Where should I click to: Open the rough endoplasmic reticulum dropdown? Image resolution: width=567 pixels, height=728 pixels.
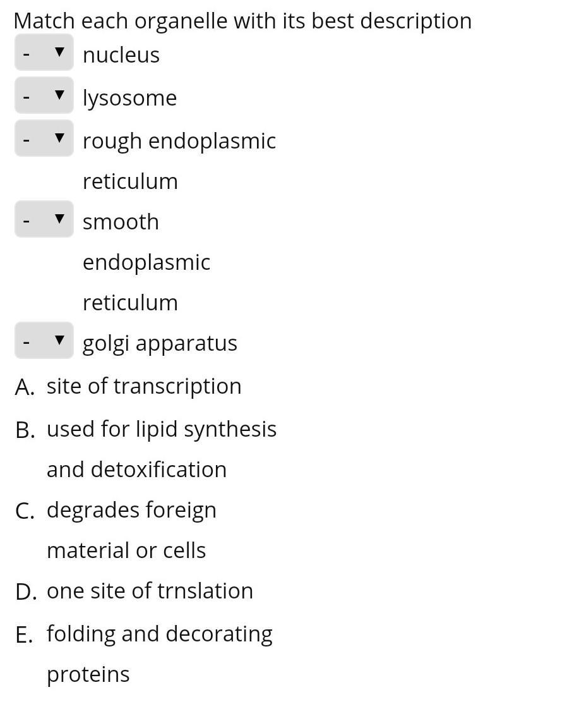(x=44, y=139)
